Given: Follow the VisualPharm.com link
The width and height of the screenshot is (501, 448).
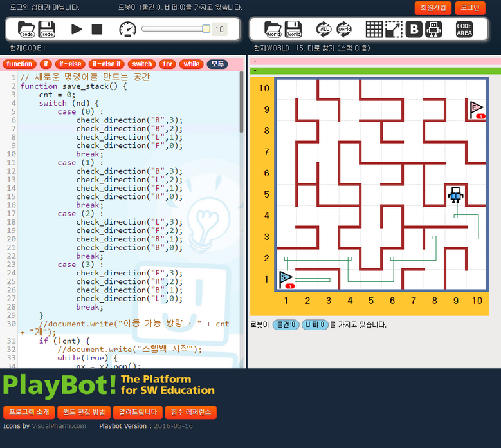Looking at the screenshot, I should [x=59, y=426].
